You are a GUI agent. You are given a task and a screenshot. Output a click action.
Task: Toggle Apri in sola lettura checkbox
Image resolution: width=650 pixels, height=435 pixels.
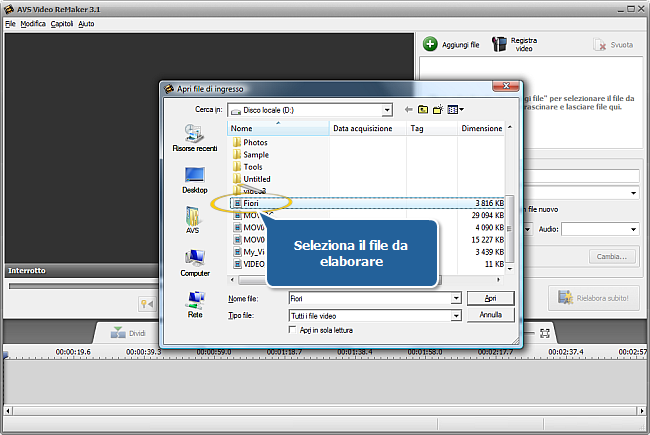[x=292, y=330]
